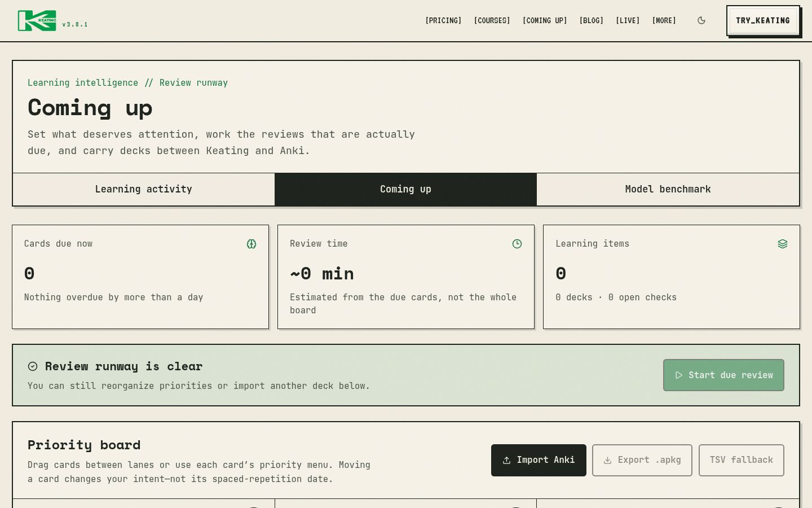
Task: Switch to the Model benchmark tab
Action: click(668, 189)
